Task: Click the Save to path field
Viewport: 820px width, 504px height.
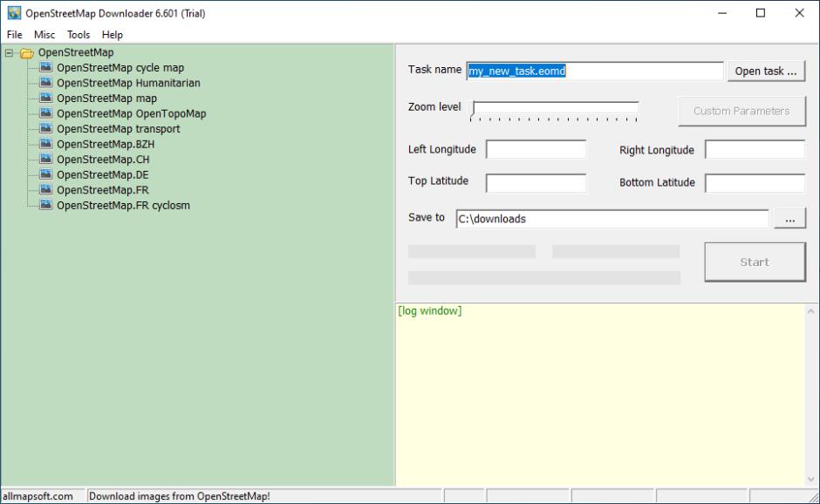Action: tap(612, 219)
